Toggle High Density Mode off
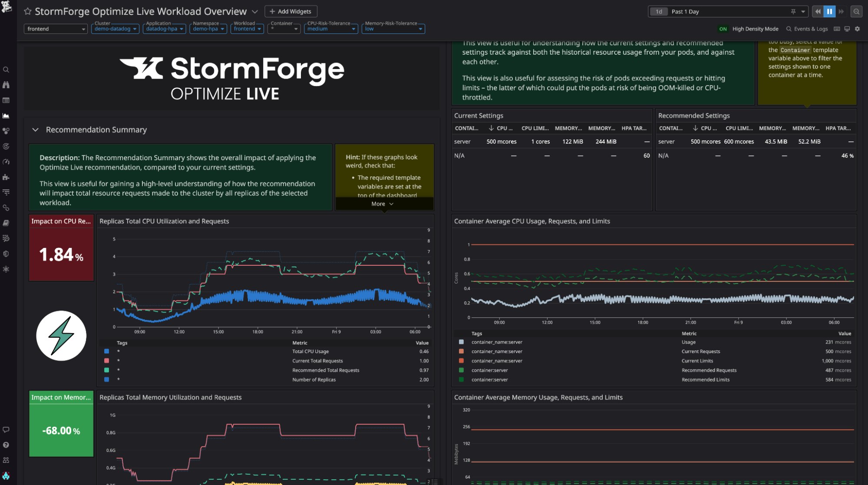 tap(723, 29)
